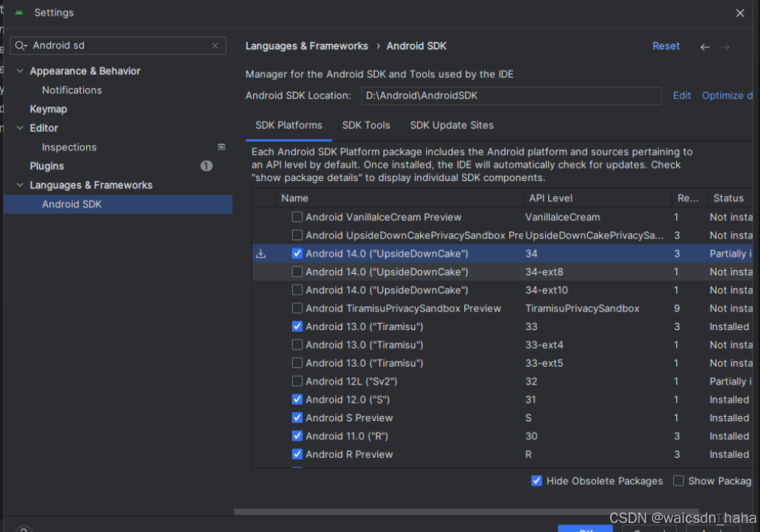760x532 pixels.
Task: Click the Plugins update badge showing 1
Action: [x=207, y=165]
